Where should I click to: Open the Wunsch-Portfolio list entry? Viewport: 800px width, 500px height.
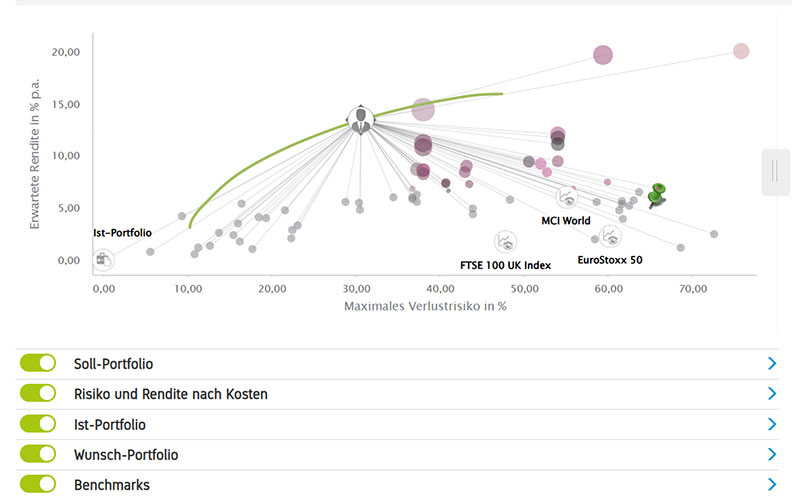tap(126, 454)
